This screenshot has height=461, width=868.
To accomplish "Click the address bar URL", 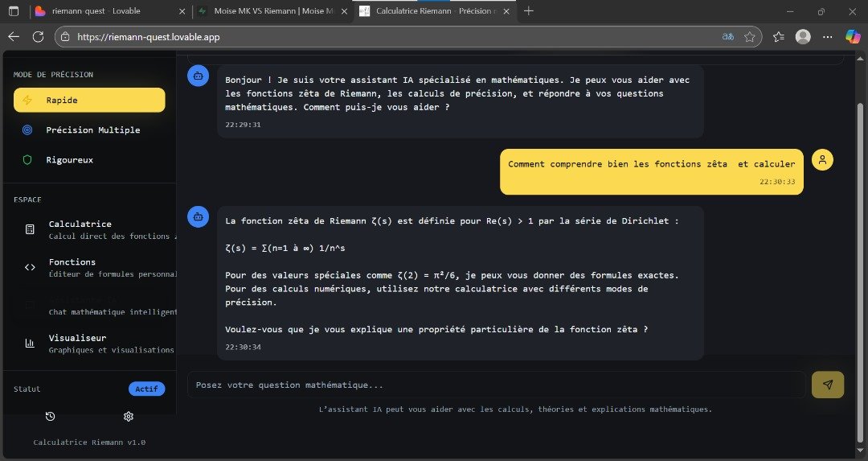I will (149, 37).
